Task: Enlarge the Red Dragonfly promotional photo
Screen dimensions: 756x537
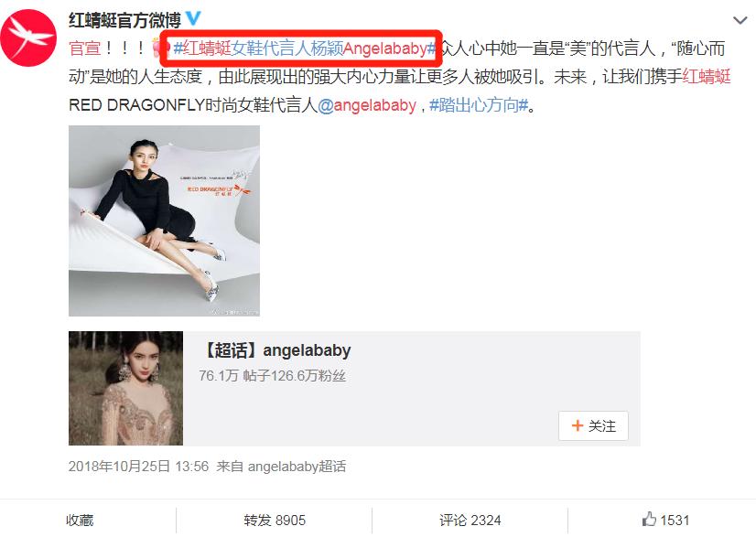Action: click(164, 220)
